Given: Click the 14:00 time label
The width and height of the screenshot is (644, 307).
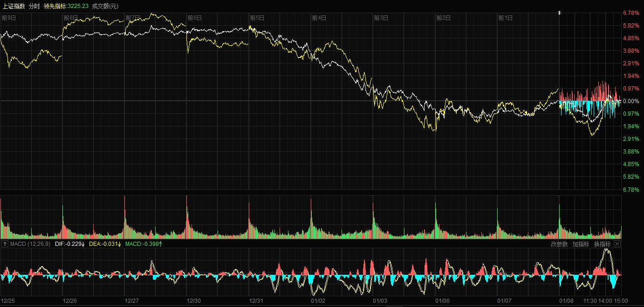Looking at the screenshot, I should coord(605,301).
